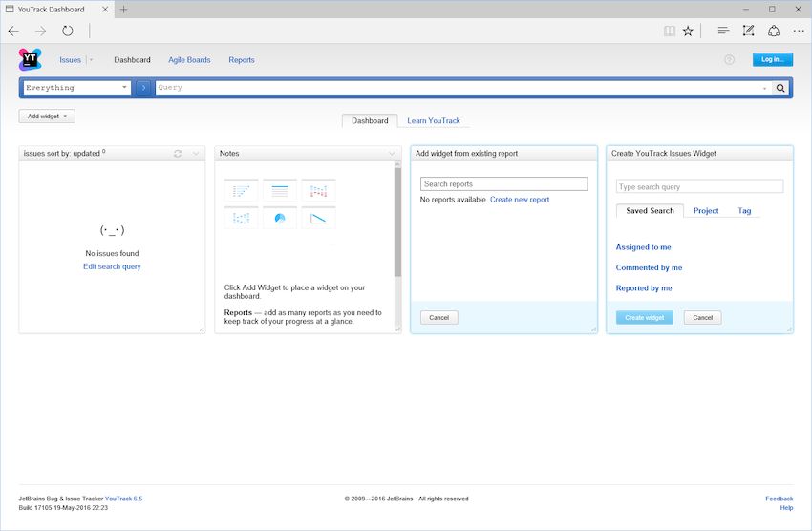Viewport: 812px width, 531px height.
Task: Click the browser share icon
Action: pos(774,32)
